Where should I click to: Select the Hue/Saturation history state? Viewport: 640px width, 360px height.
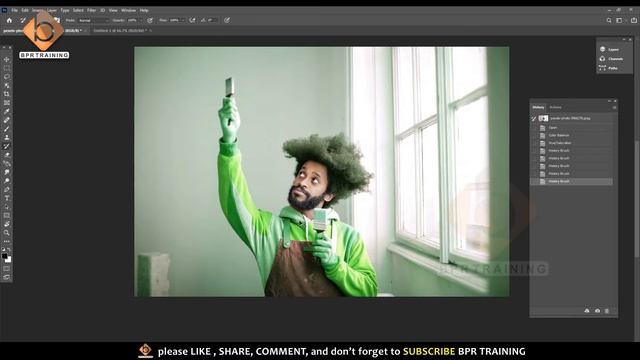pos(571,143)
